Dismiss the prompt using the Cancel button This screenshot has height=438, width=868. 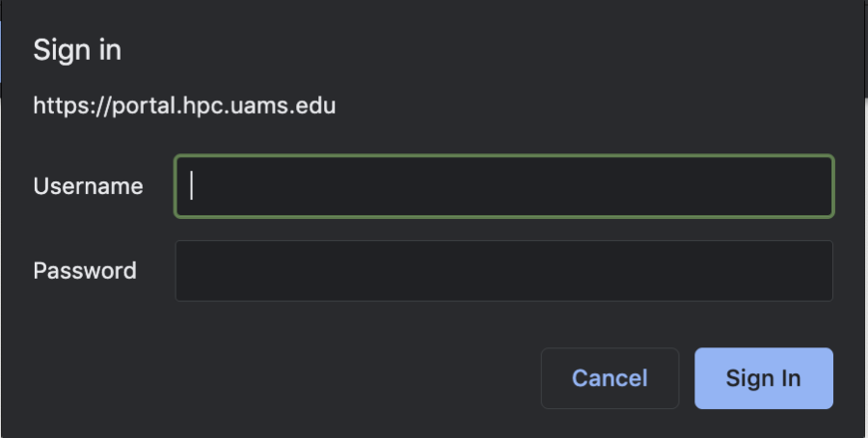(610, 378)
